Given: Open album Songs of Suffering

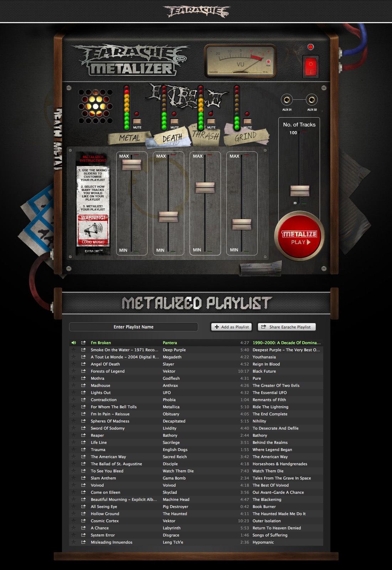Looking at the screenshot, I should coord(270,535).
